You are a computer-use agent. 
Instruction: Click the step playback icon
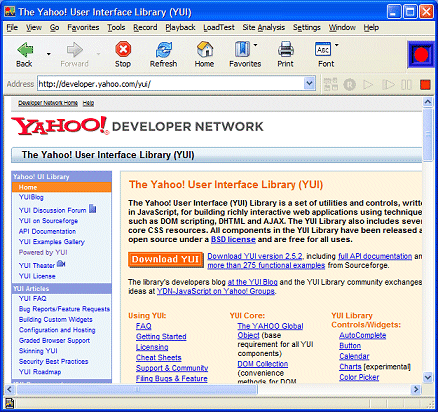[x=388, y=85]
